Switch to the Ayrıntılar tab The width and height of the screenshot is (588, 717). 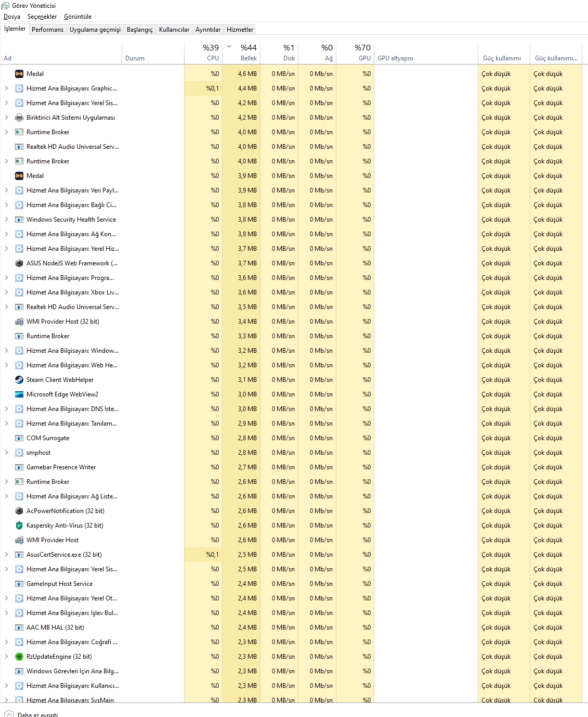[x=208, y=30]
